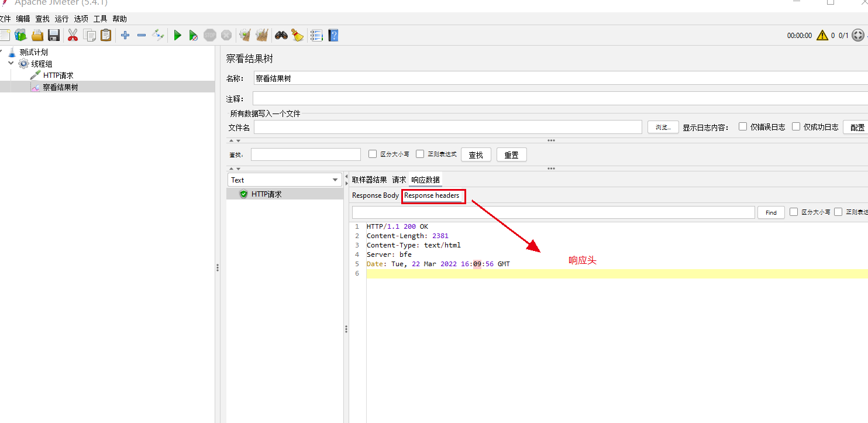Enable 区分大小写 next to the 查找 button

click(373, 154)
